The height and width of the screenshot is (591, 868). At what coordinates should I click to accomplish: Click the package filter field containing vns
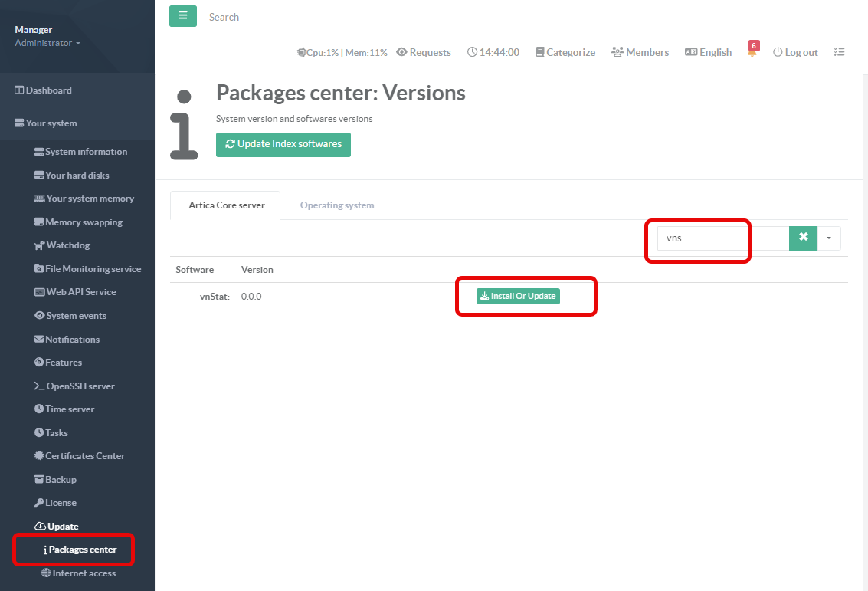[x=720, y=238]
